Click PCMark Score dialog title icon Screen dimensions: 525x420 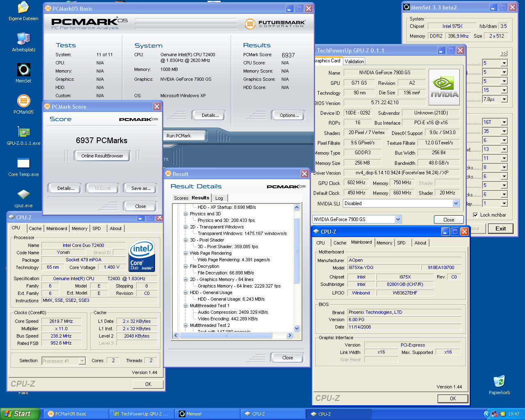47,106
